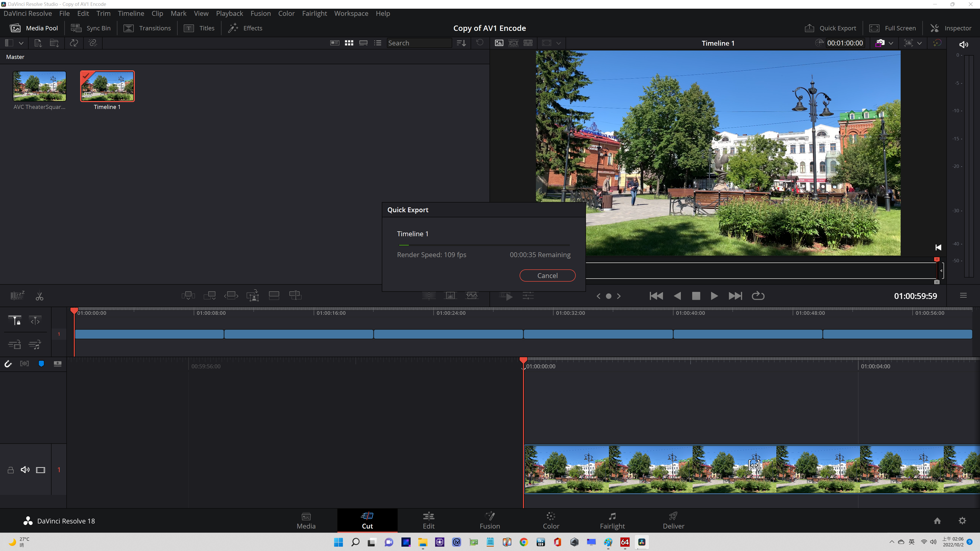Switch to the Color page
980x551 pixels.
(x=551, y=521)
